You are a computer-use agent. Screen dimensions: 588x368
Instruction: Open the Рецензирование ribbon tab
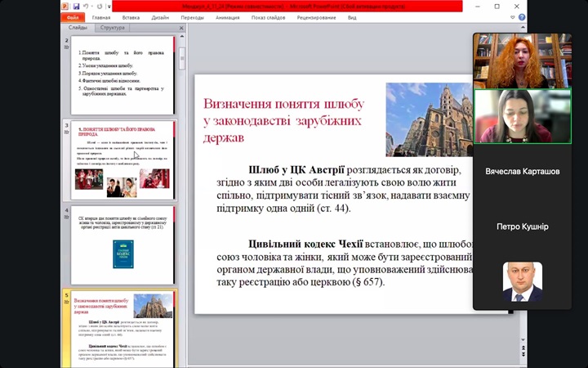(x=316, y=17)
